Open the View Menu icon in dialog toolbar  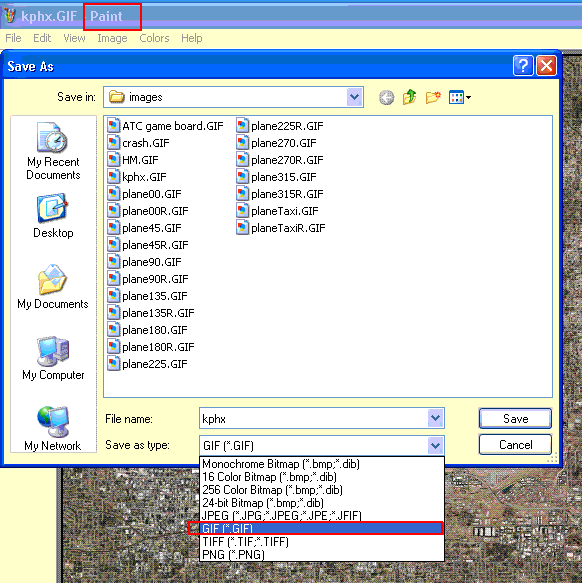click(460, 97)
